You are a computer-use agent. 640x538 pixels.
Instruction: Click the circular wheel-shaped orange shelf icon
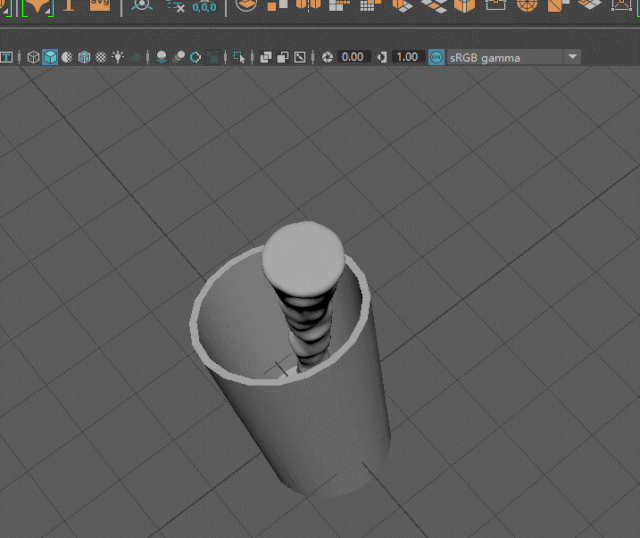coord(527,5)
